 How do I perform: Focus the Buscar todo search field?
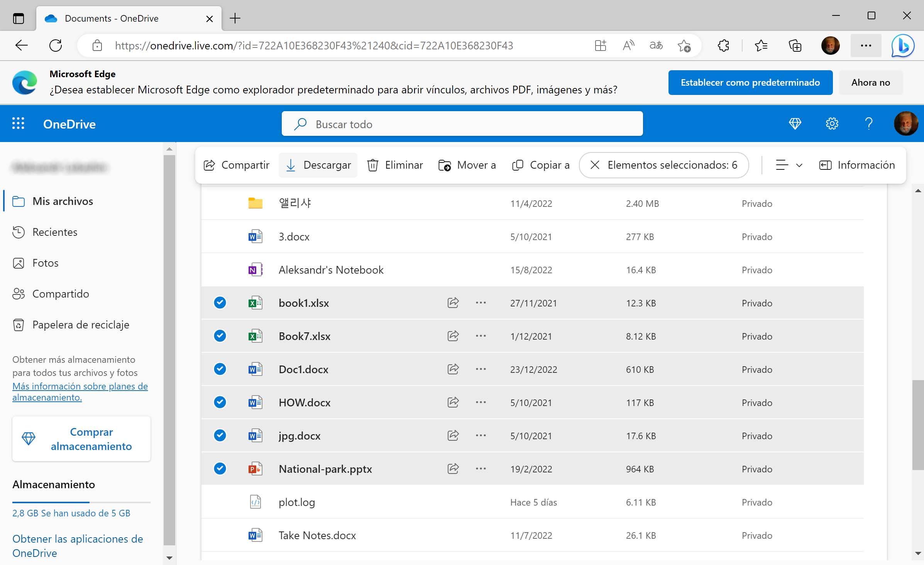point(462,124)
